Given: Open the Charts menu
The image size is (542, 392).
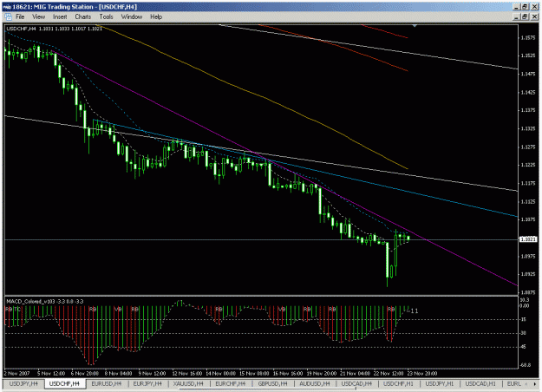Looking at the screenshot, I should [x=83, y=16].
